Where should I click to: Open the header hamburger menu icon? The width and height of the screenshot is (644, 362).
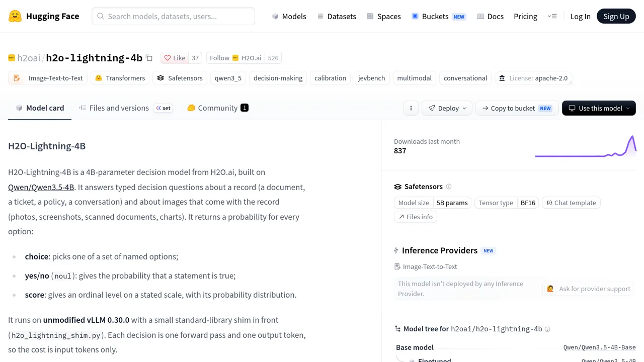pos(552,16)
